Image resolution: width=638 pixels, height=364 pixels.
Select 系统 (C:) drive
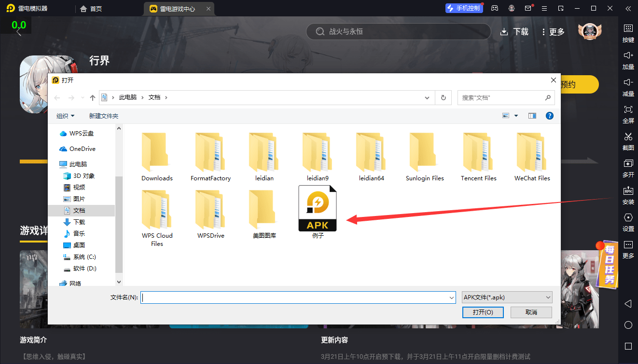click(80, 257)
